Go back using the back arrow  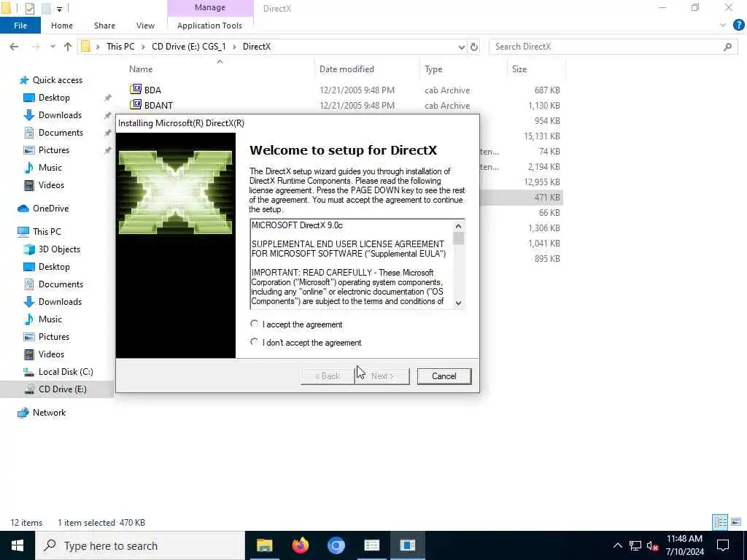pos(15,47)
